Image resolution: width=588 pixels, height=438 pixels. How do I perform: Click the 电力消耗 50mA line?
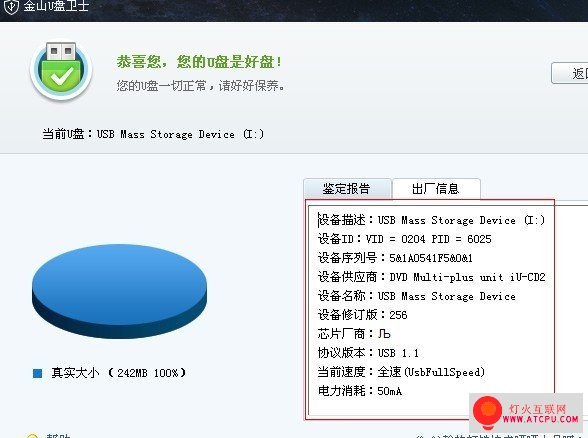[x=360, y=391]
